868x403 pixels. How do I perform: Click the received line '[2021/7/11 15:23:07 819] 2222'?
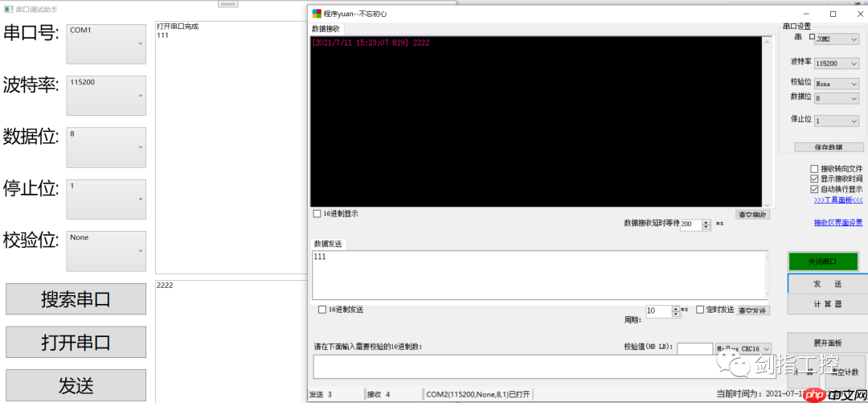coord(371,43)
